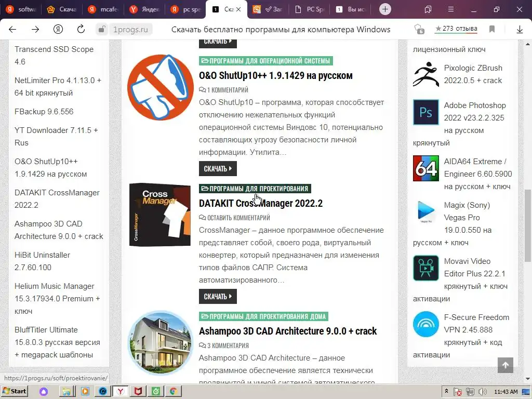Image resolution: width=532 pixels, height=399 pixels.
Task: Open category Программы для проектирования
Action: tap(255, 189)
